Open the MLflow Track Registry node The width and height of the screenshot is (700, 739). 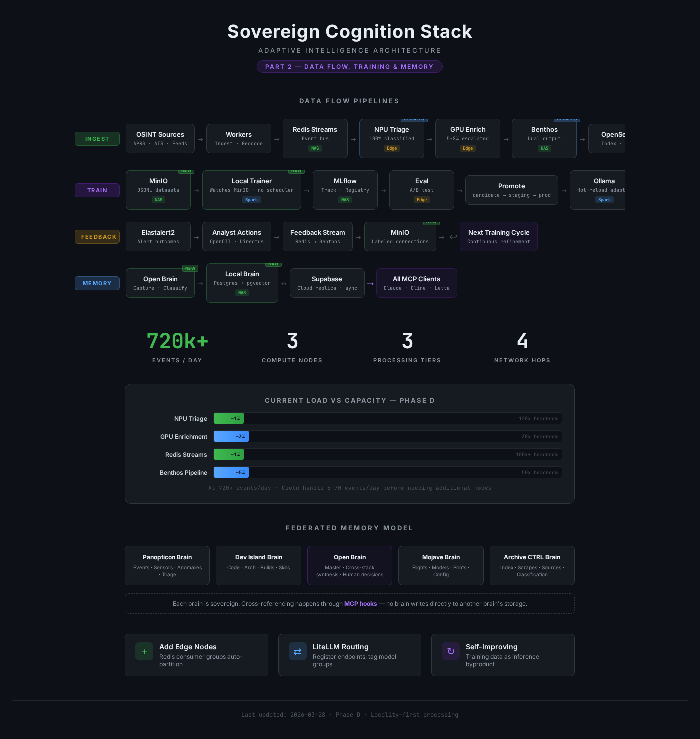coord(345,190)
